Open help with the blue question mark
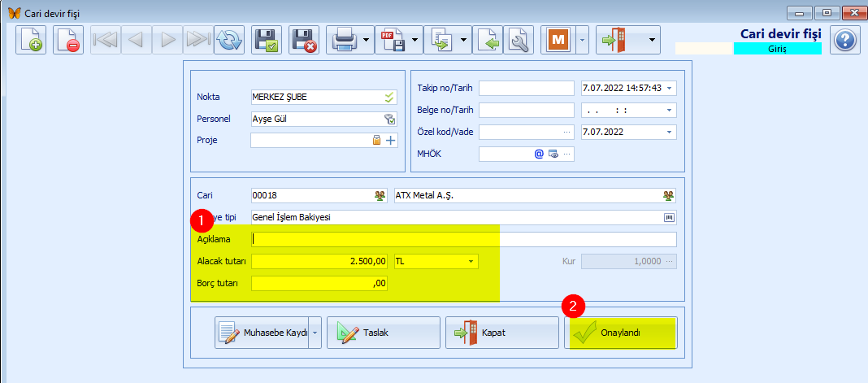 pyautogui.click(x=845, y=41)
